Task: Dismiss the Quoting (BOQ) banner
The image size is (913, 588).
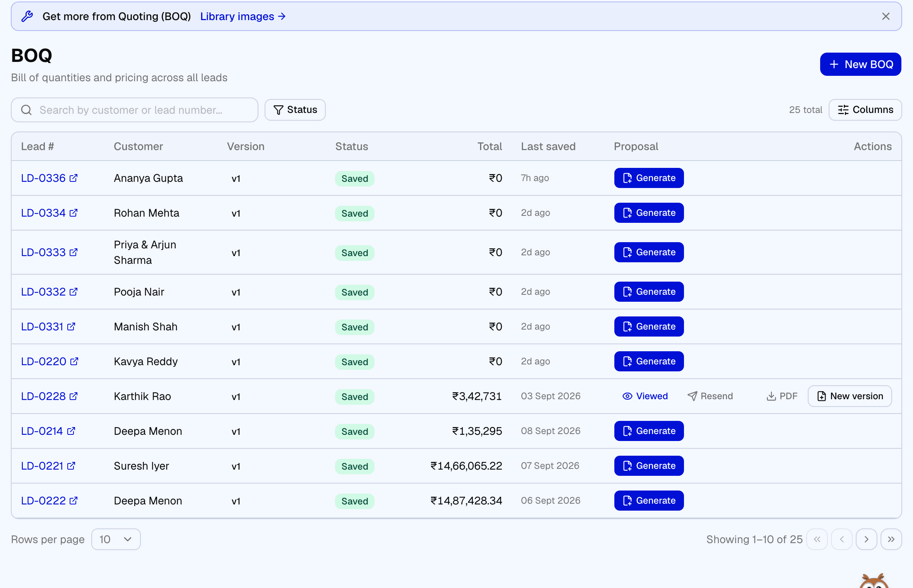Action: coord(886,16)
